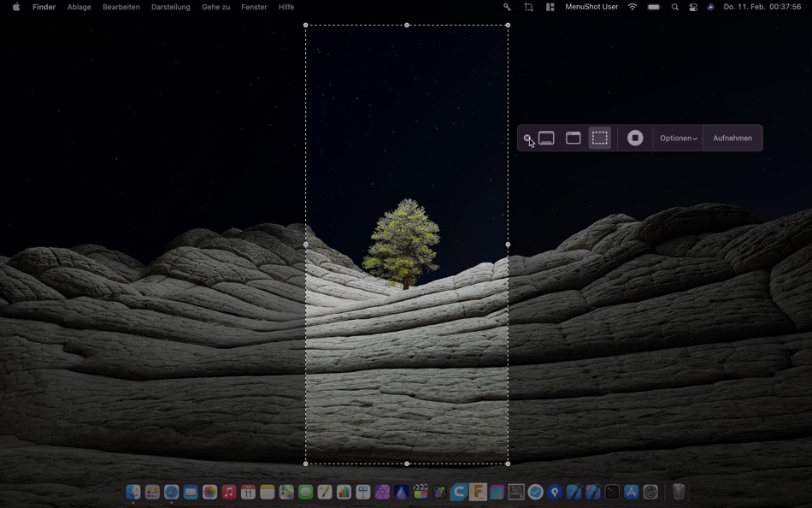The width and height of the screenshot is (812, 508).
Task: Open Affinity Photo from the Dock
Action: click(382, 492)
